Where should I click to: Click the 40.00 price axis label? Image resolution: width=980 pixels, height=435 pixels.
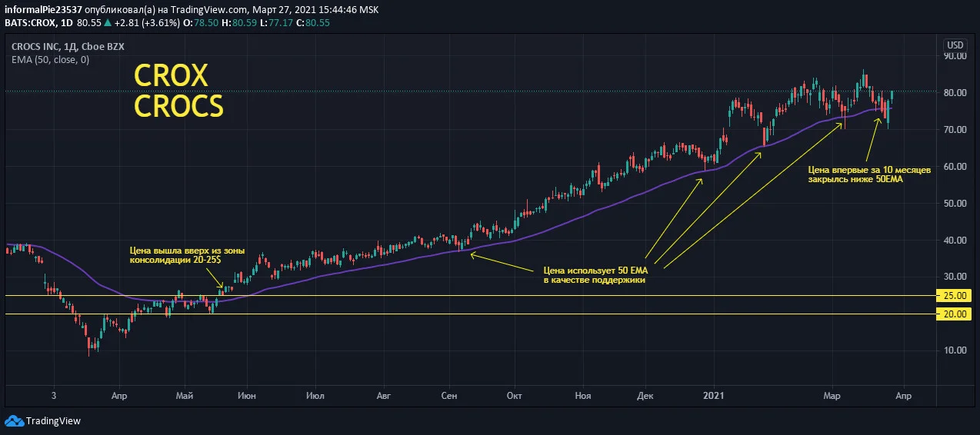(955, 241)
